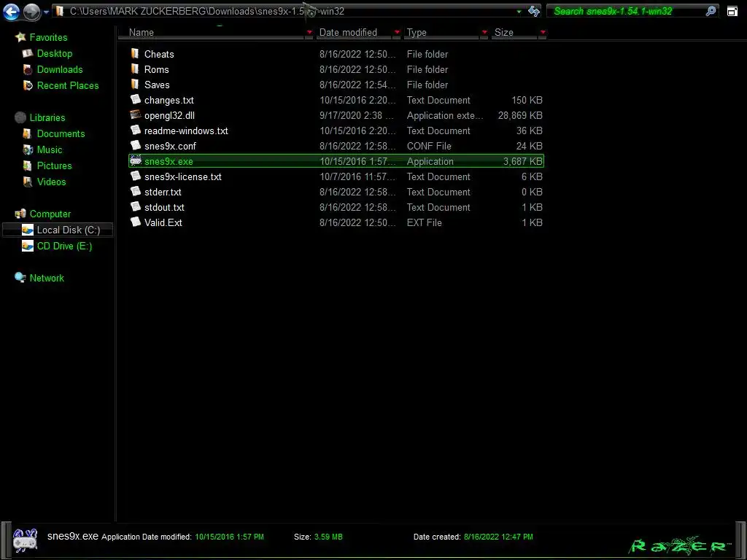Screen dimensions: 747x560
Task: Select the Saves folder icon
Action: (135, 85)
